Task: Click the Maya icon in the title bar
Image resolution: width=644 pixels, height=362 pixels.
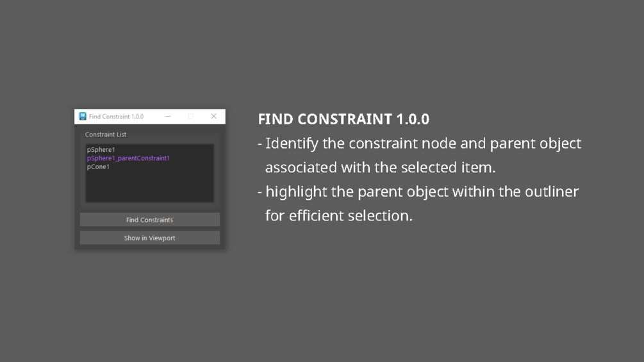Action: (83, 117)
